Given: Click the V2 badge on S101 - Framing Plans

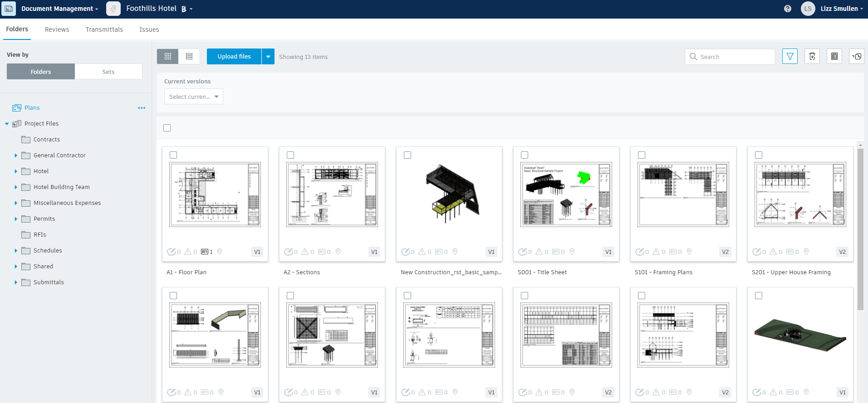Looking at the screenshot, I should [726, 252].
